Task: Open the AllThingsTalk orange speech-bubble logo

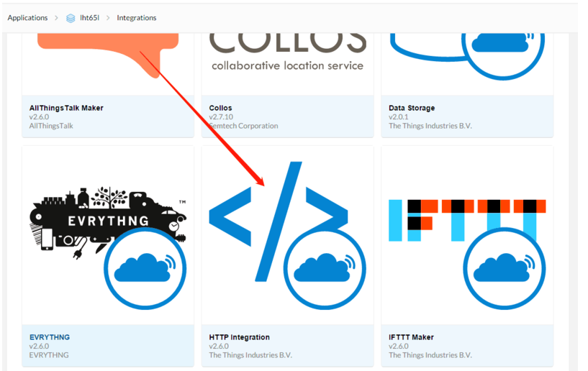Action: click(x=108, y=55)
